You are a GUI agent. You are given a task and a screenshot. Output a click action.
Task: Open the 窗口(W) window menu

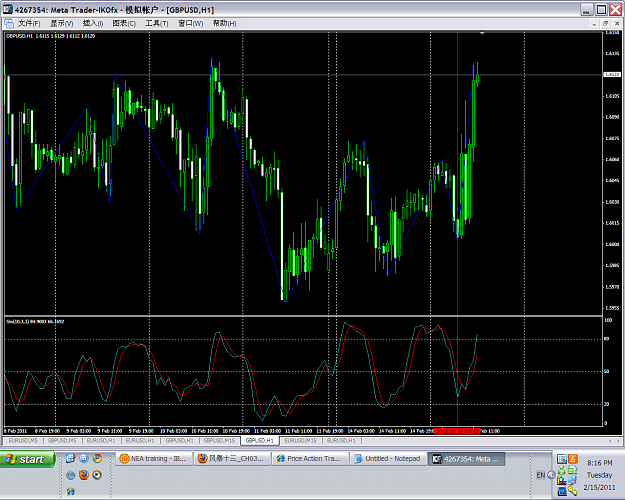[191, 24]
